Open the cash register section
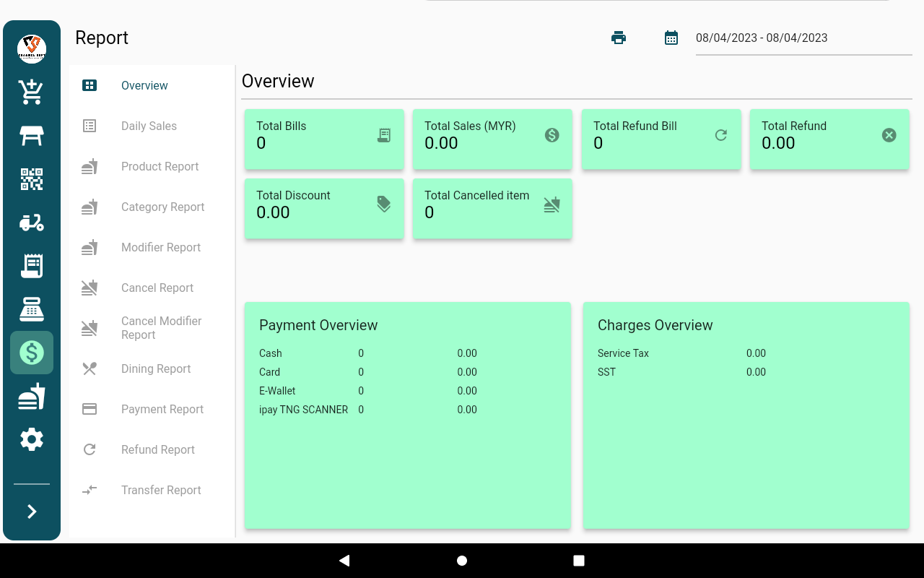 pos(32,309)
